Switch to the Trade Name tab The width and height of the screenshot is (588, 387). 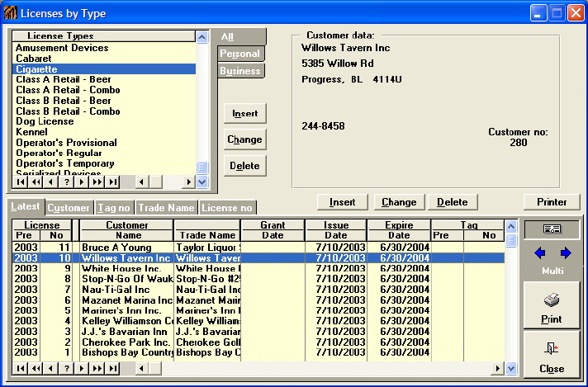(x=166, y=208)
